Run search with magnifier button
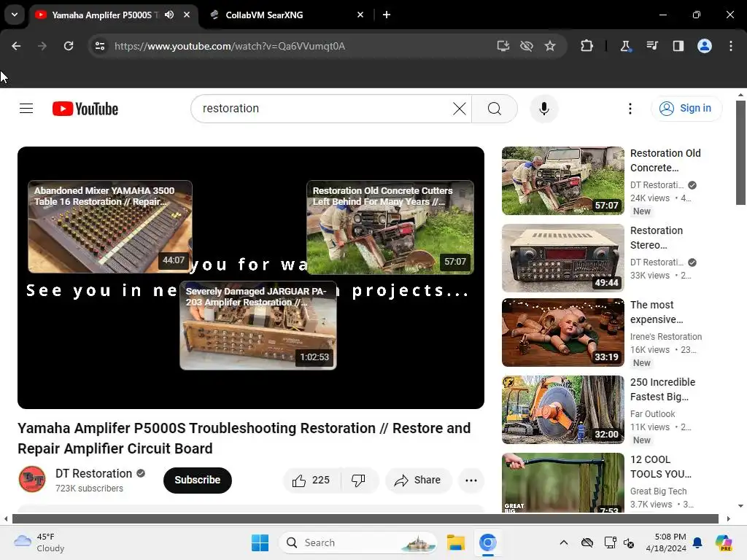The width and height of the screenshot is (747, 560). click(x=495, y=109)
